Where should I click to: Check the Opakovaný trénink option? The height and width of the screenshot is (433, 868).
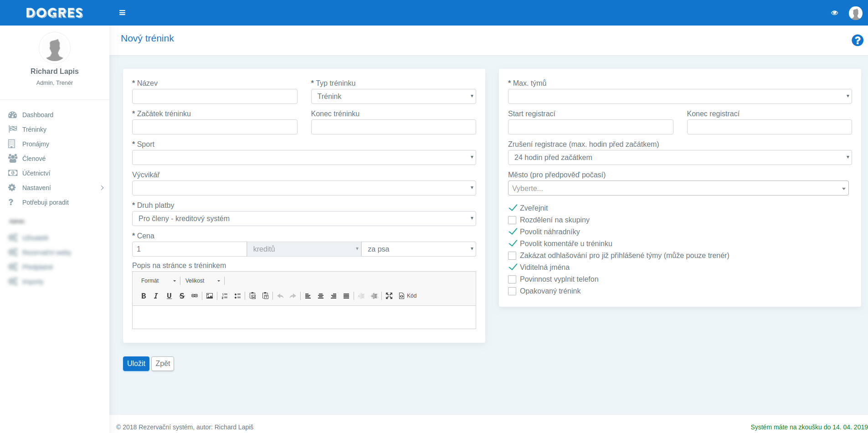click(x=512, y=291)
